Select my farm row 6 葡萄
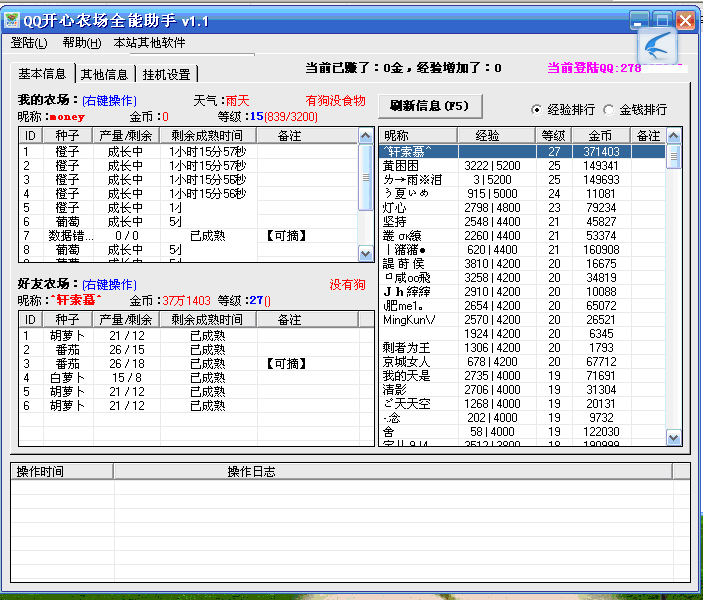Viewport: 703px width, 600px height. (188, 222)
